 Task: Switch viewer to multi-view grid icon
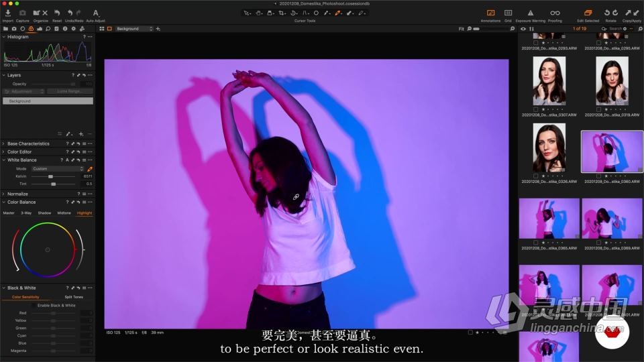tap(101, 29)
